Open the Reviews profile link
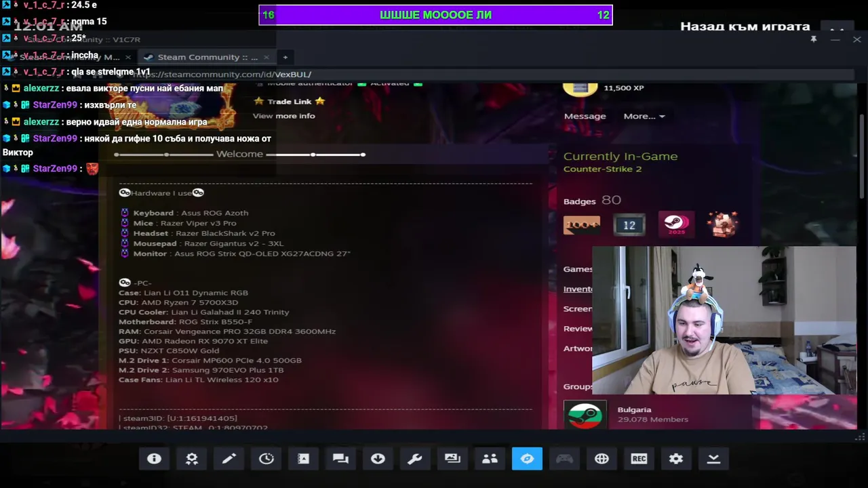The height and width of the screenshot is (488, 868). point(578,328)
